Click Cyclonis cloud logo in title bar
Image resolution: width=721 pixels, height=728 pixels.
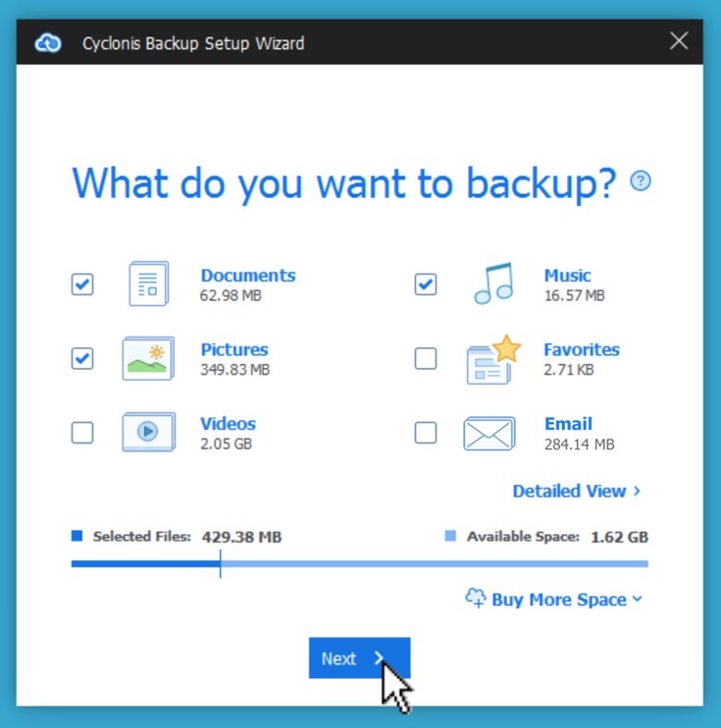[47, 43]
